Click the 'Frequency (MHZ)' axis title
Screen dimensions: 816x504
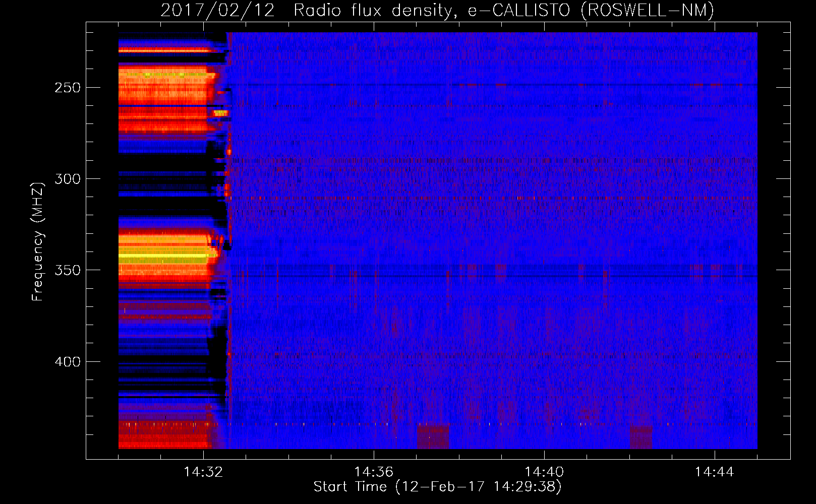pyautogui.click(x=38, y=241)
